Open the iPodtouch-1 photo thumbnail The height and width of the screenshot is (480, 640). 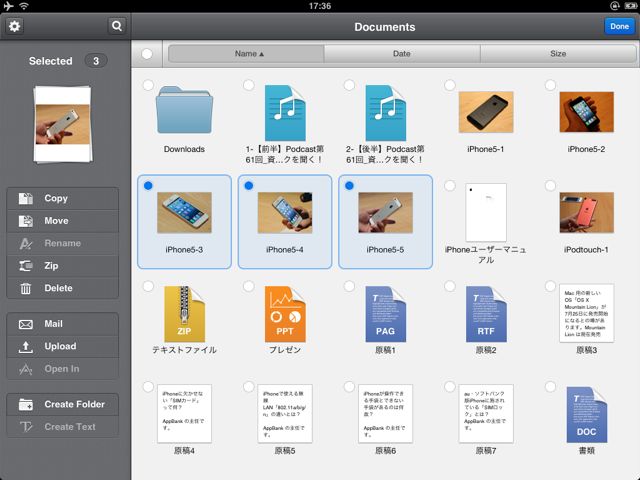point(587,212)
